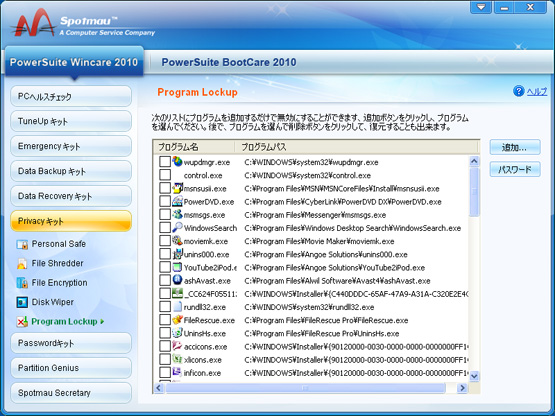Open the Data Backup キット section

(71, 171)
